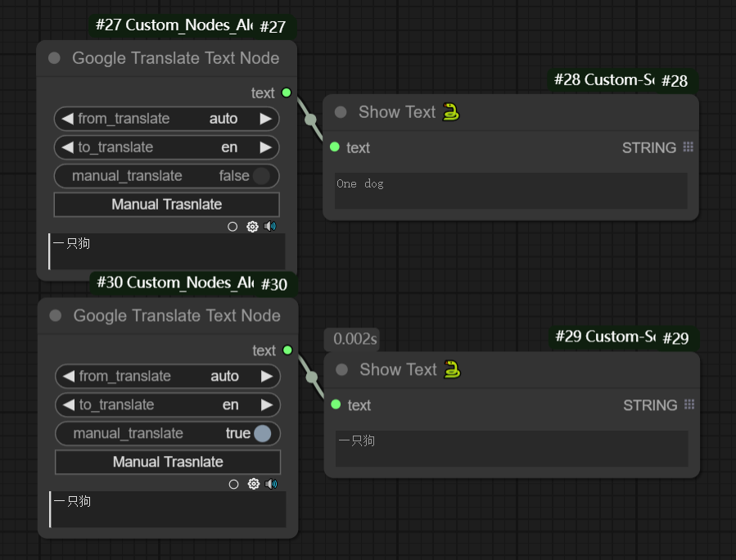The image size is (736, 560).
Task: Click the text output connector on node #30
Action: (287, 350)
